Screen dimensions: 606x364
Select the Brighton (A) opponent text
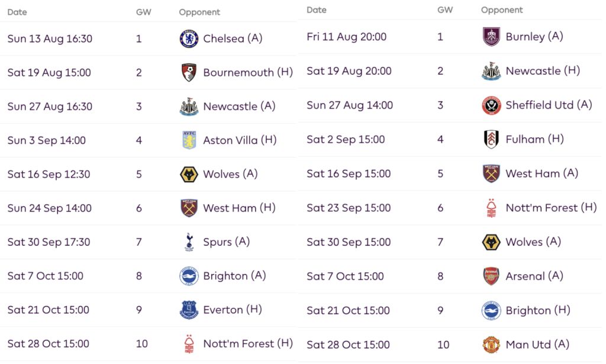point(234,276)
